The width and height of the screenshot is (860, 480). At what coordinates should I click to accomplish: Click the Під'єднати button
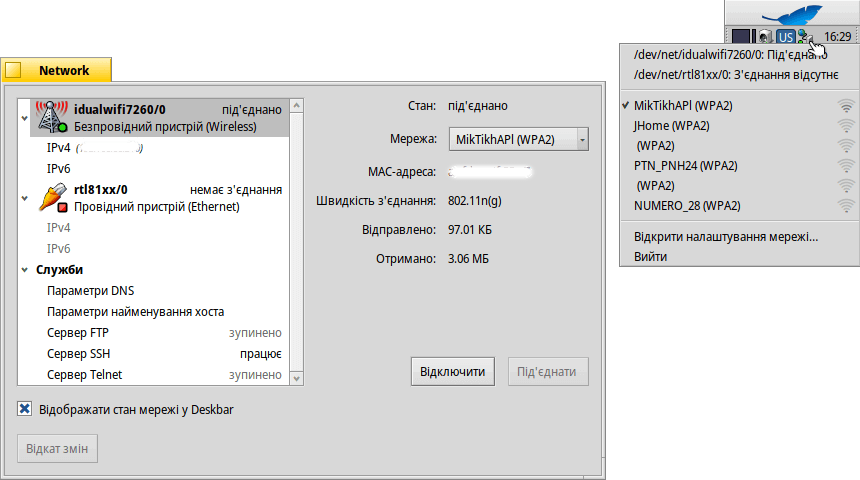coord(548,371)
